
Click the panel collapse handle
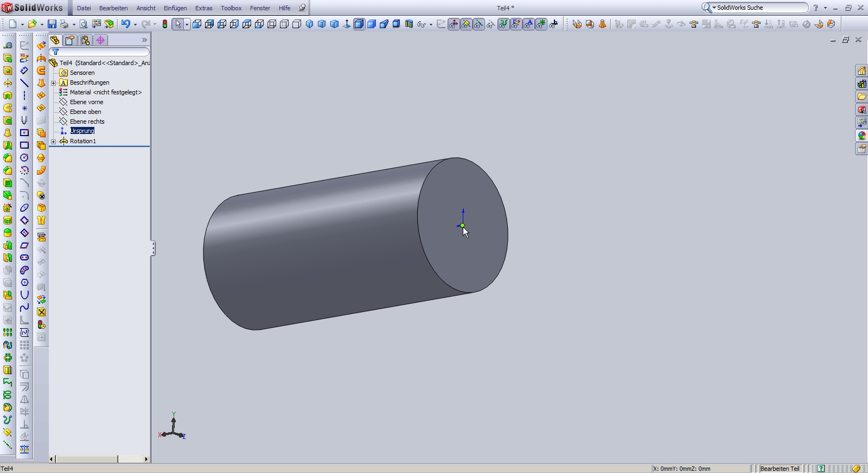point(153,248)
